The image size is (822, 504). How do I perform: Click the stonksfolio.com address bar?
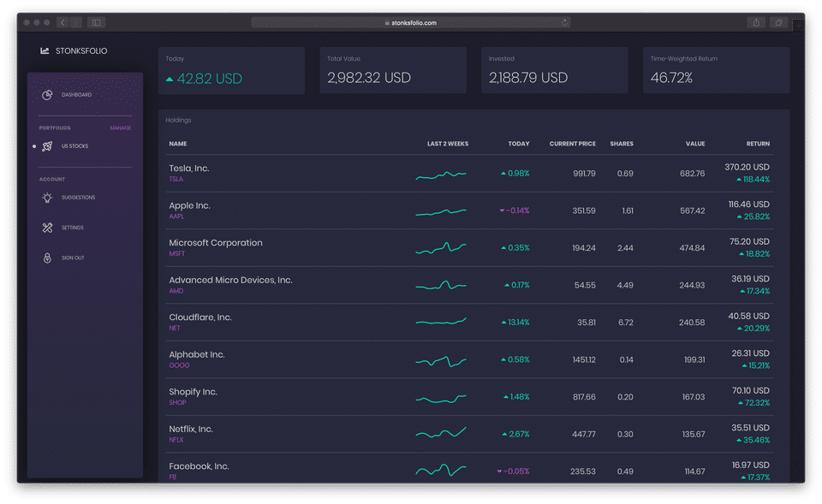tap(411, 23)
